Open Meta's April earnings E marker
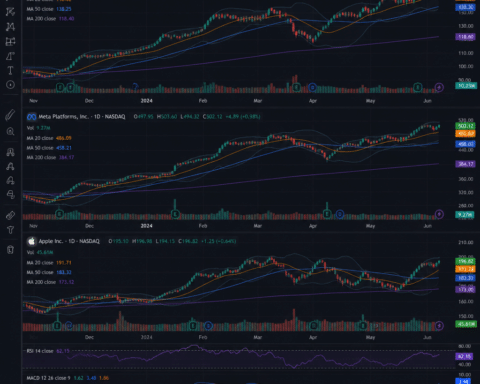Viewport: 480px width, 384px height. click(327, 214)
